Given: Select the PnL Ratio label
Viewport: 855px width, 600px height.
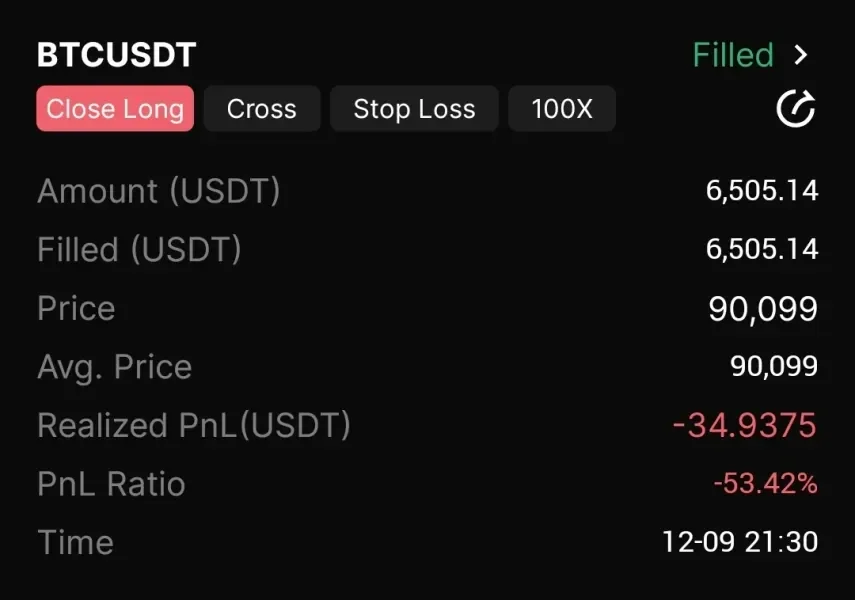Looking at the screenshot, I should click(x=111, y=484).
